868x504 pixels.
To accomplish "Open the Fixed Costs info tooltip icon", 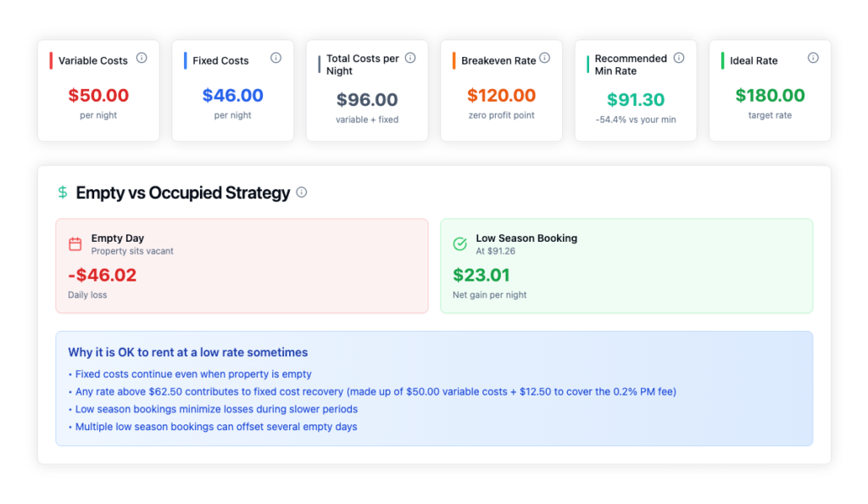I will pyautogui.click(x=275, y=58).
